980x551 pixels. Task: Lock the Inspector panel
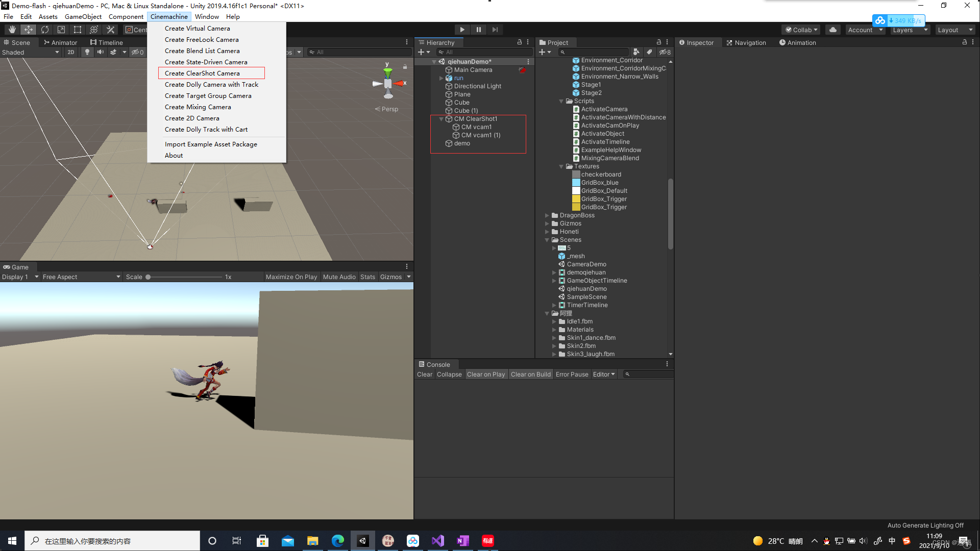tap(965, 42)
